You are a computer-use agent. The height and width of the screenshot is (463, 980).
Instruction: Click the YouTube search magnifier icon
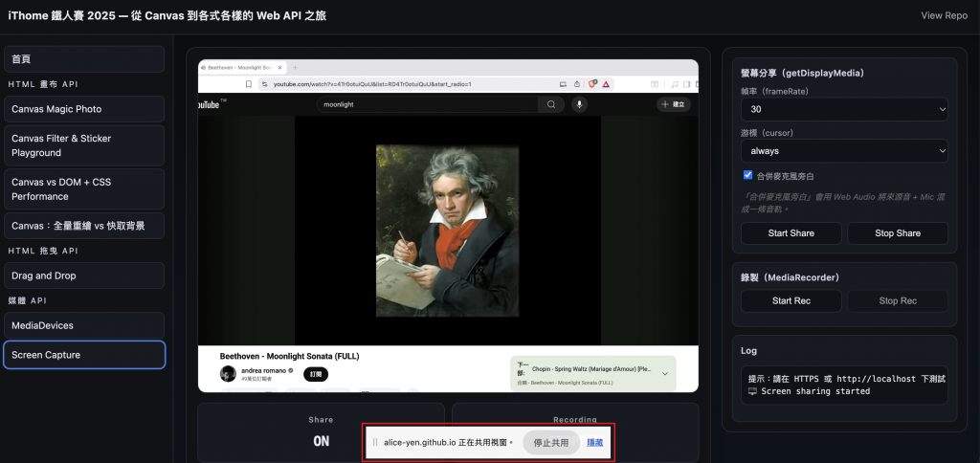pos(551,104)
